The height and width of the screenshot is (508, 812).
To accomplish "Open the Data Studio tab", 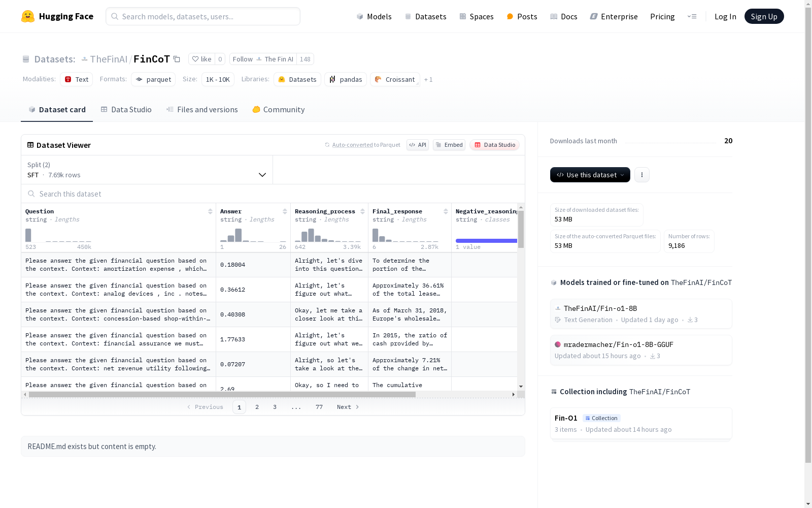I will tap(126, 110).
